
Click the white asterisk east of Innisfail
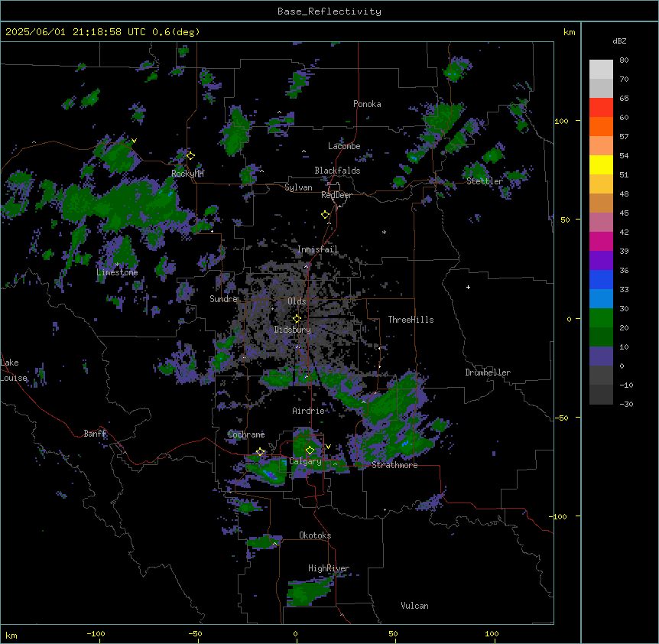(x=384, y=232)
